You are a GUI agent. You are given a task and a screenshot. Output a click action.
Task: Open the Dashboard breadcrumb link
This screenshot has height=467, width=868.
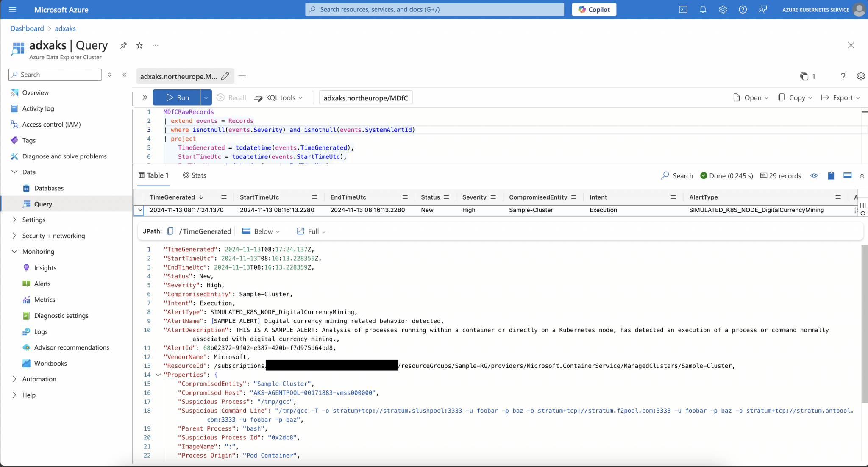(27, 28)
